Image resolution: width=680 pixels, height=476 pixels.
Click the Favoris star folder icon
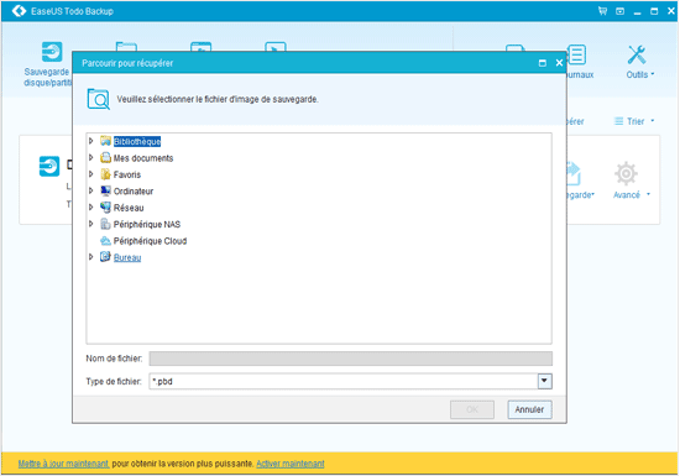point(105,174)
